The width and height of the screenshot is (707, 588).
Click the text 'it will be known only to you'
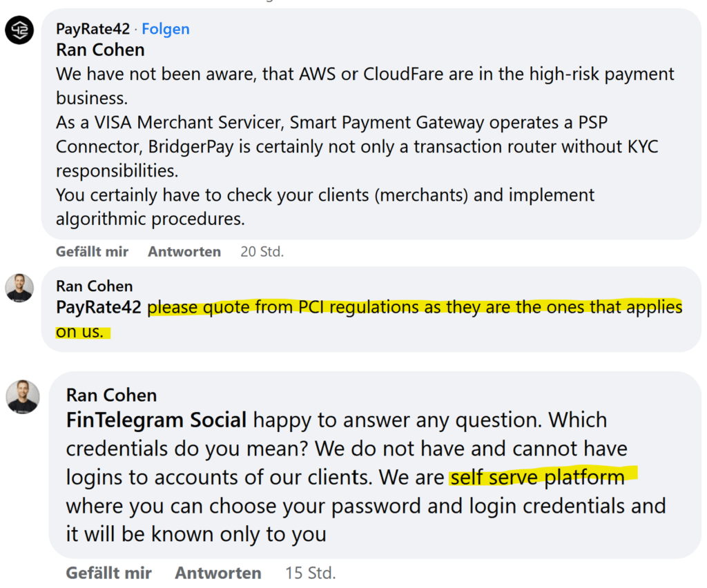(x=196, y=534)
